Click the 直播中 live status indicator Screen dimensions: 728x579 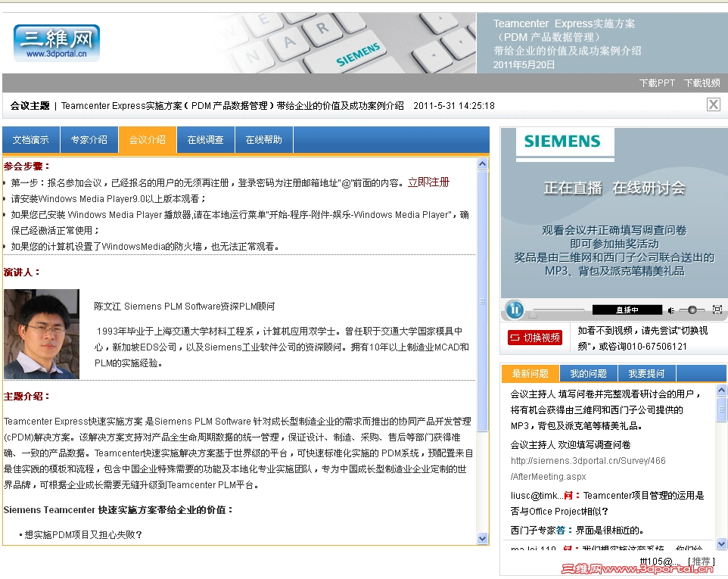[x=627, y=310]
